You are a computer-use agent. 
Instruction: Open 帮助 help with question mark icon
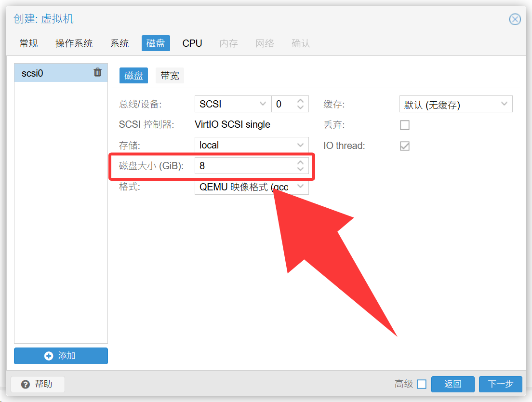click(x=38, y=384)
